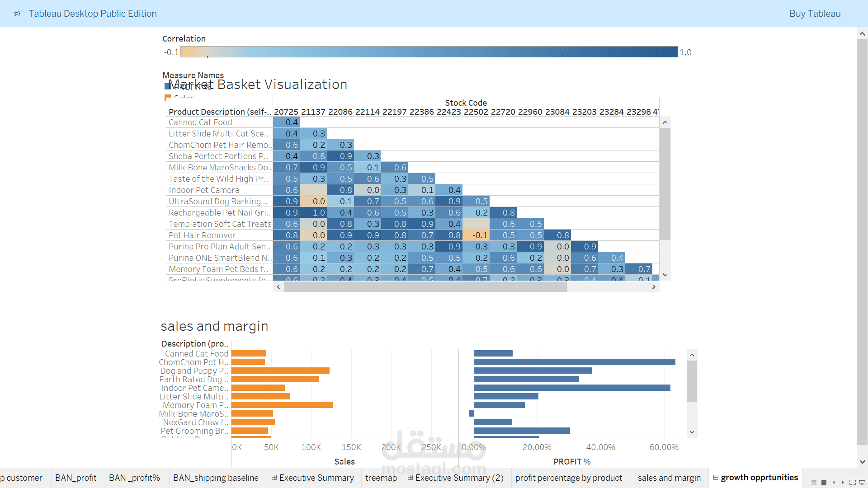Open the BAN_shipping baseline tab
868x488 pixels.
click(216, 478)
